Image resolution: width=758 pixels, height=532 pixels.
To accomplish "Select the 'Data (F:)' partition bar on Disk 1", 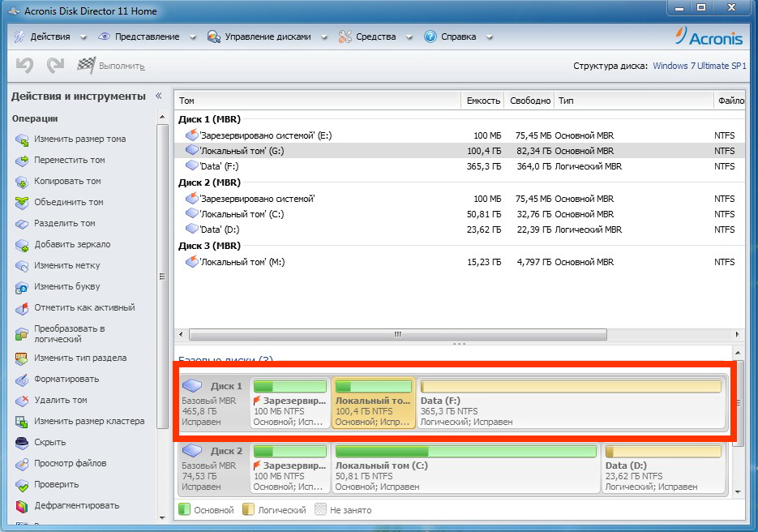I will click(570, 403).
